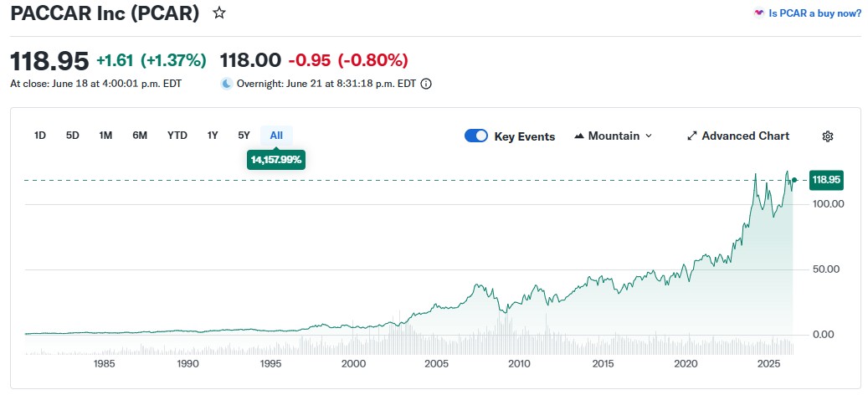Click the 1995 x-axis label
This screenshot has height=395, width=868.
270,364
